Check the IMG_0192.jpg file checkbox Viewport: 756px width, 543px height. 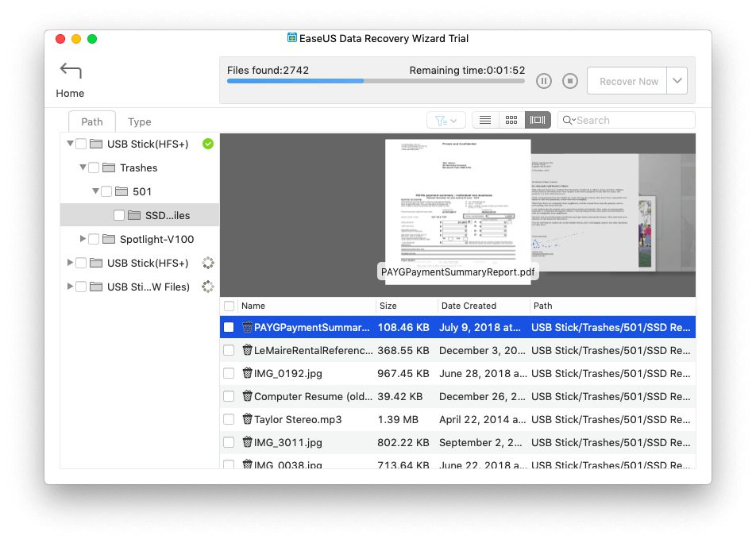[x=229, y=373]
